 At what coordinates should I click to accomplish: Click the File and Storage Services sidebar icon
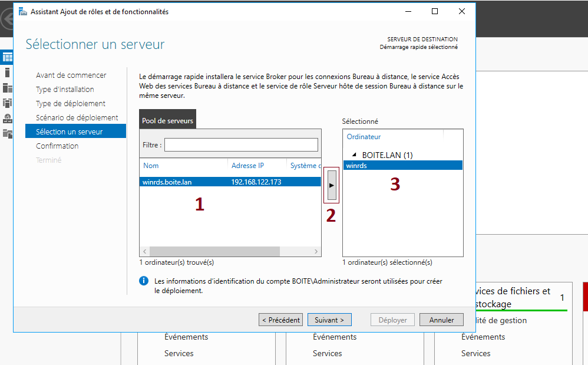(7, 134)
